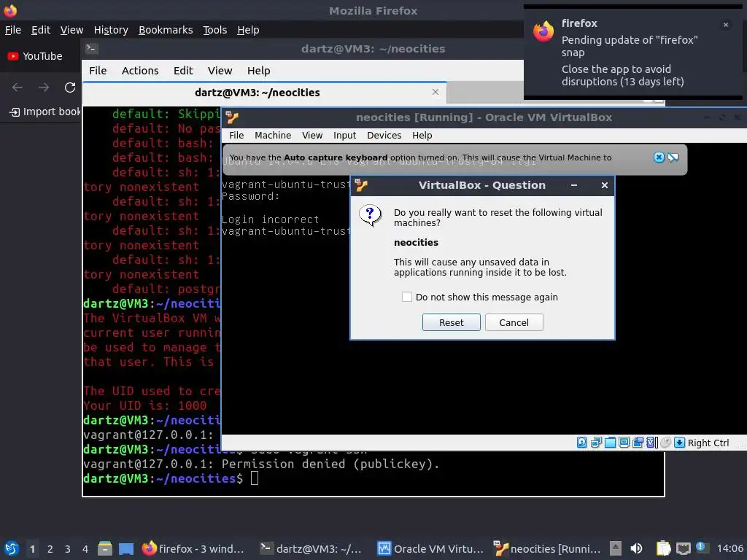Screen dimensions: 747x560
Task: Open Firefox History menu
Action: click(x=111, y=29)
